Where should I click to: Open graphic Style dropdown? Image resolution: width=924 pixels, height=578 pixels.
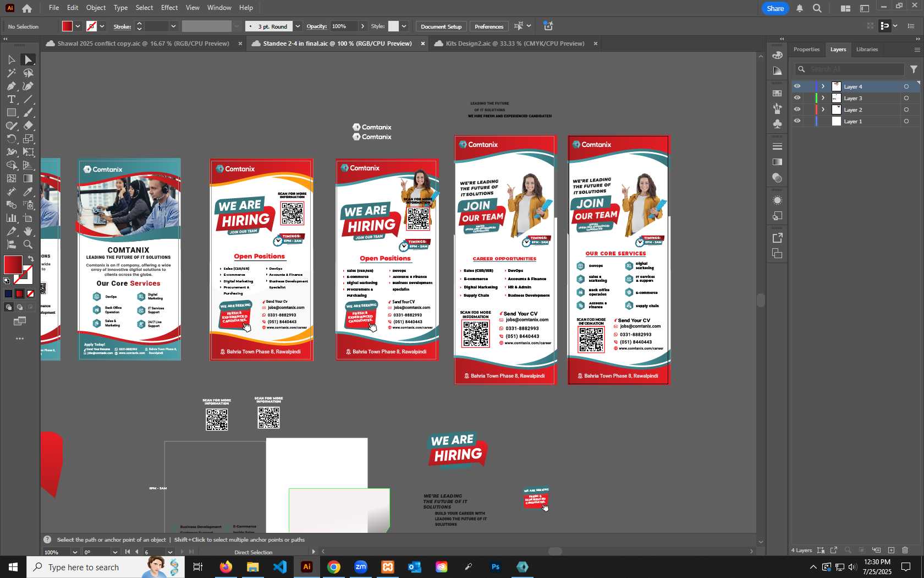click(404, 26)
